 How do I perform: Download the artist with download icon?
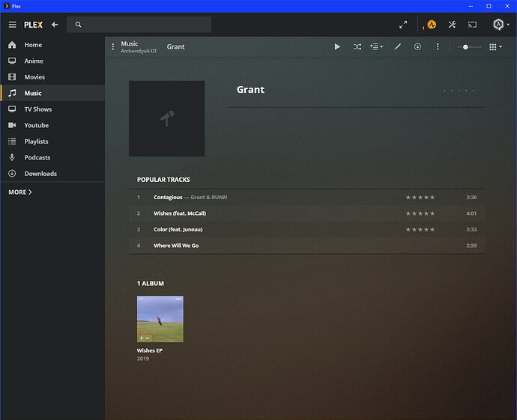click(417, 46)
